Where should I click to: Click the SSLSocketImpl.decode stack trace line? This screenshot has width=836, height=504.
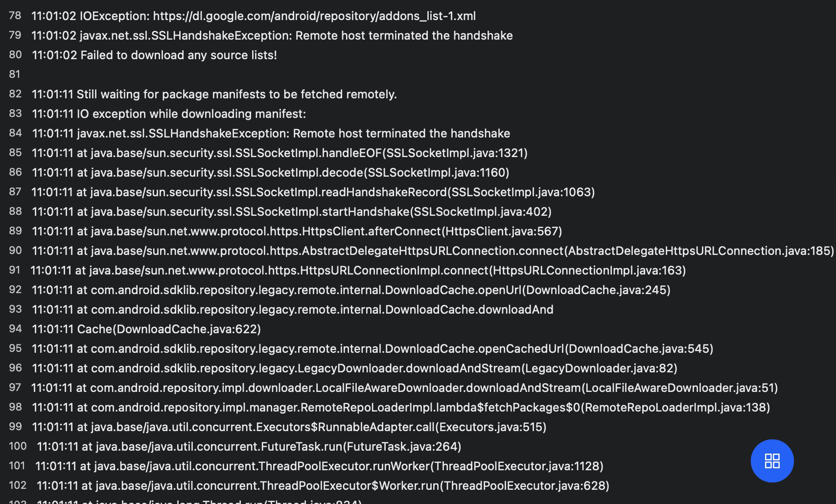click(271, 173)
